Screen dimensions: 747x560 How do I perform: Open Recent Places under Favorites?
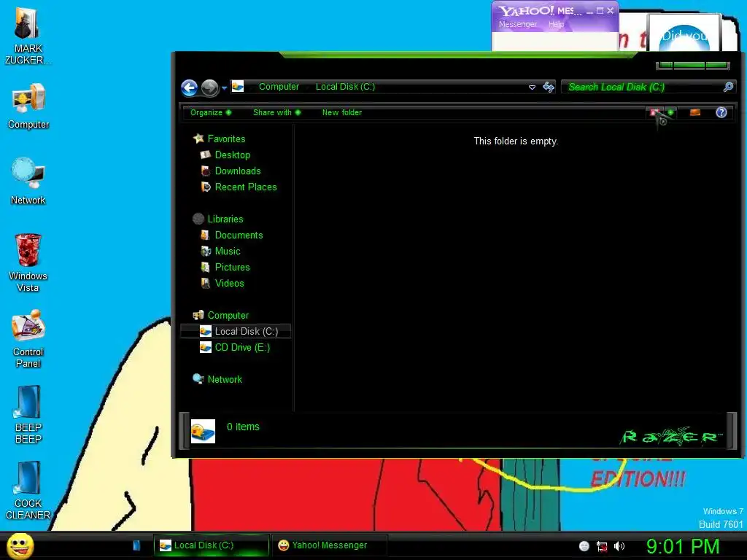246,187
